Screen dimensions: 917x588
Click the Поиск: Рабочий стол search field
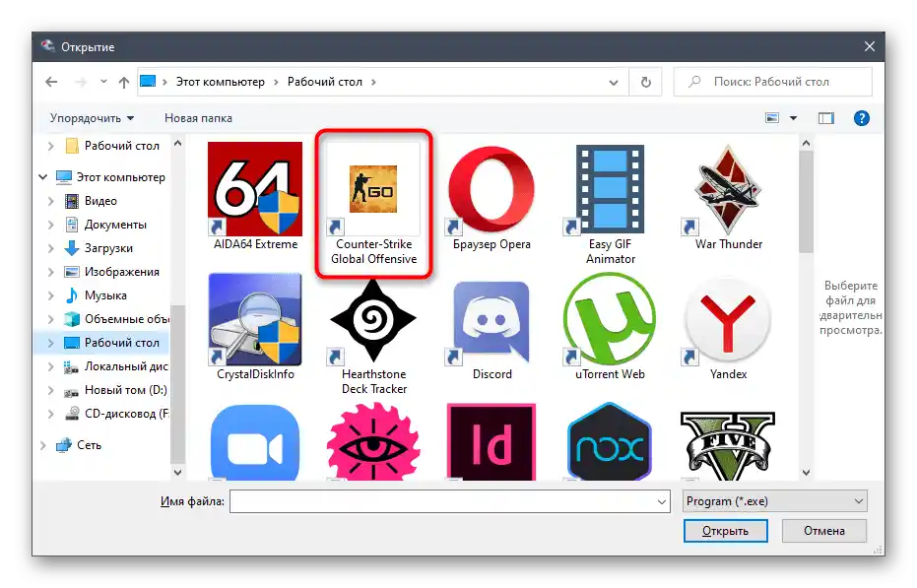tap(772, 82)
